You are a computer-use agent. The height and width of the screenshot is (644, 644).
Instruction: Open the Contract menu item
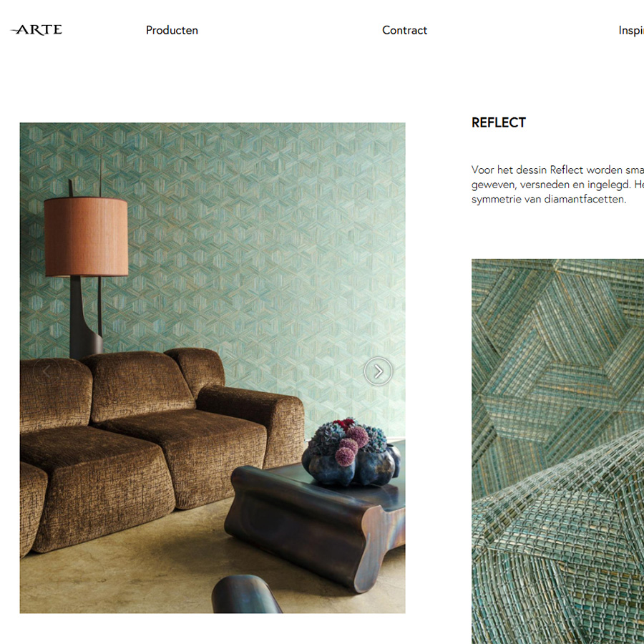coord(404,30)
